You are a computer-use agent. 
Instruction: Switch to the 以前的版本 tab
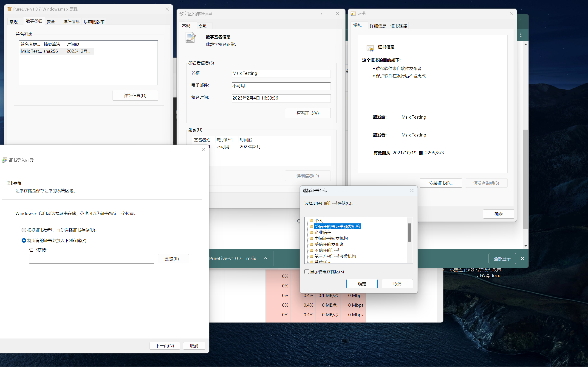(x=94, y=21)
